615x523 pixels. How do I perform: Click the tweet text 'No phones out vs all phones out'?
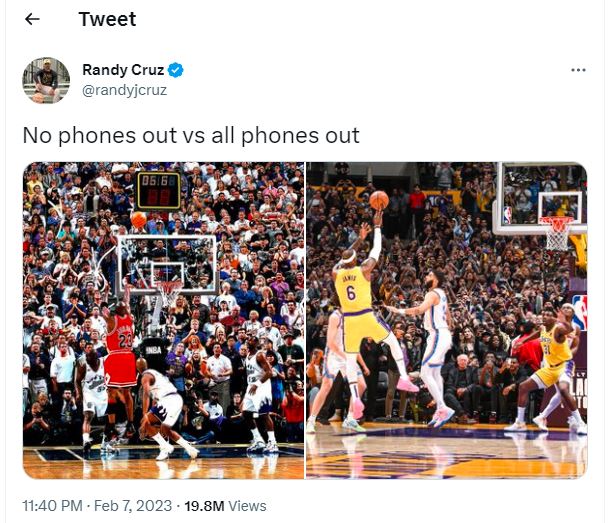[191, 135]
